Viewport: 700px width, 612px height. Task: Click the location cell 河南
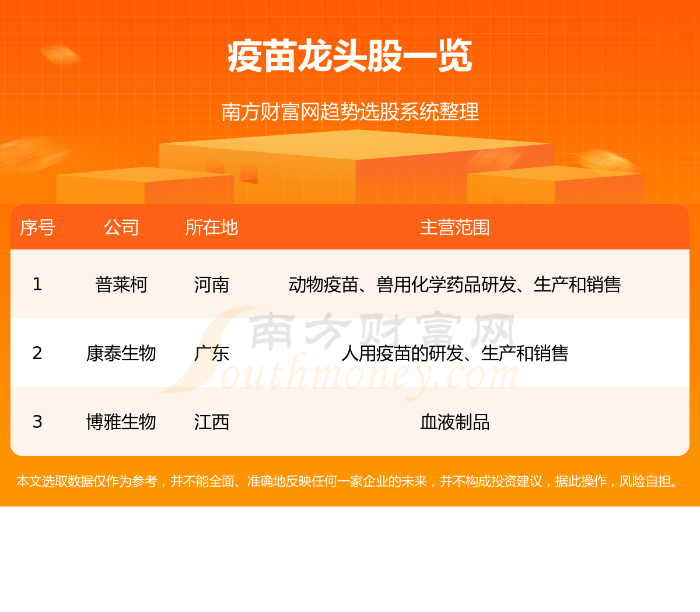point(212,284)
